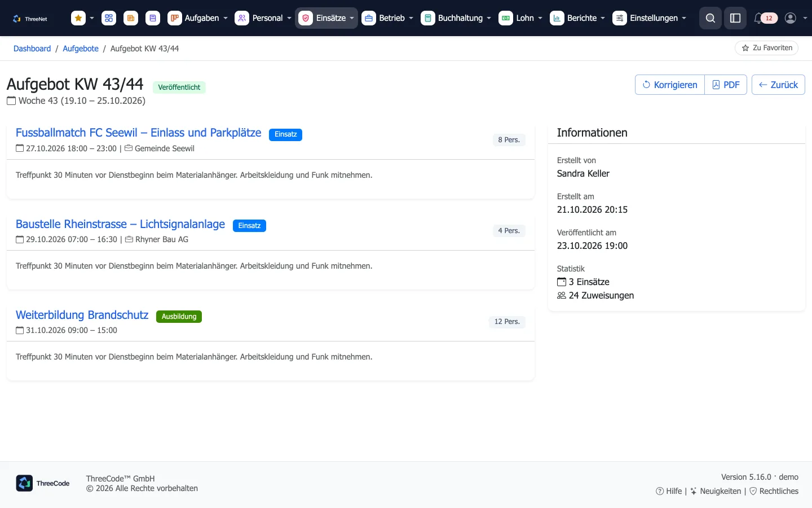Open the Personal menu
Image resolution: width=812 pixels, height=508 pixels.
click(x=263, y=18)
